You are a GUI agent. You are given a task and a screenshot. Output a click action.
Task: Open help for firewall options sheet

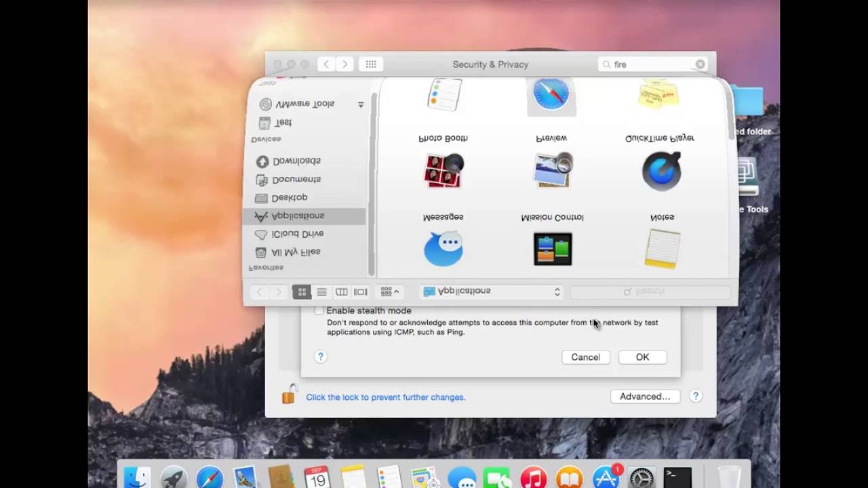pos(321,357)
